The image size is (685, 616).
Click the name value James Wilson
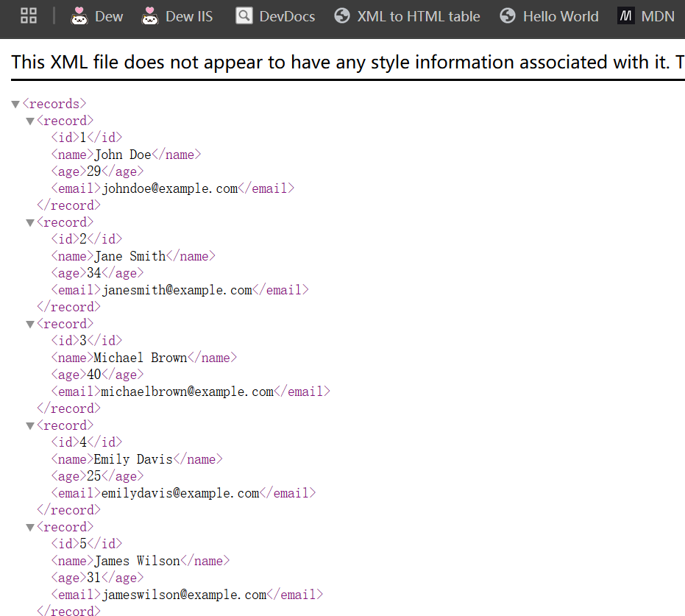pos(137,561)
